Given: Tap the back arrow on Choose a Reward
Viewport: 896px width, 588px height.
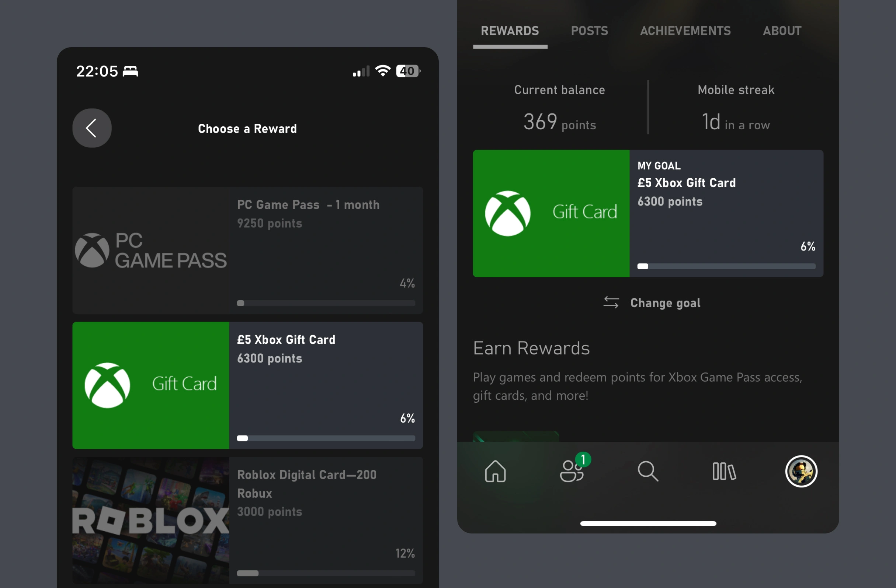Looking at the screenshot, I should point(92,128).
